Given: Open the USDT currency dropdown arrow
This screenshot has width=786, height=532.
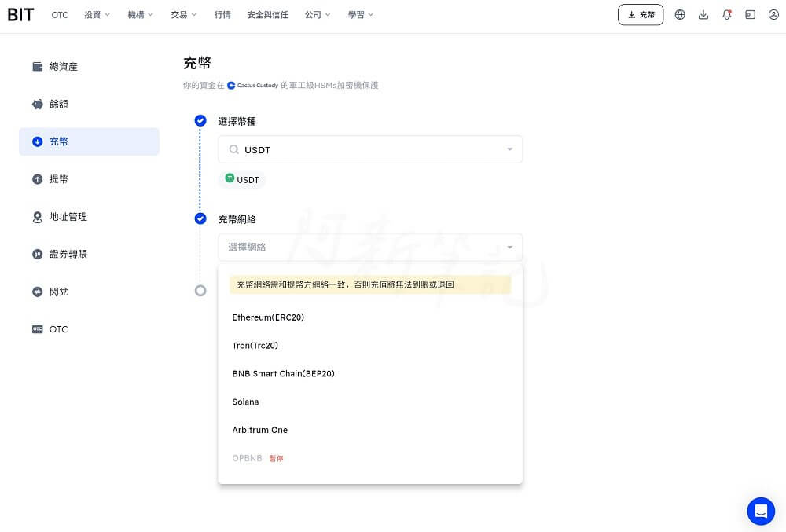Looking at the screenshot, I should tap(510, 149).
